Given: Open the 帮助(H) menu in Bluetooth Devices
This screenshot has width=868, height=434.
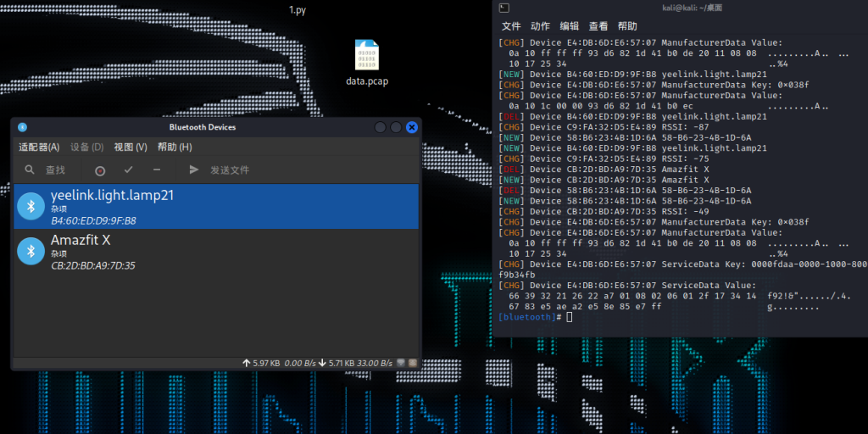Looking at the screenshot, I should [x=175, y=147].
